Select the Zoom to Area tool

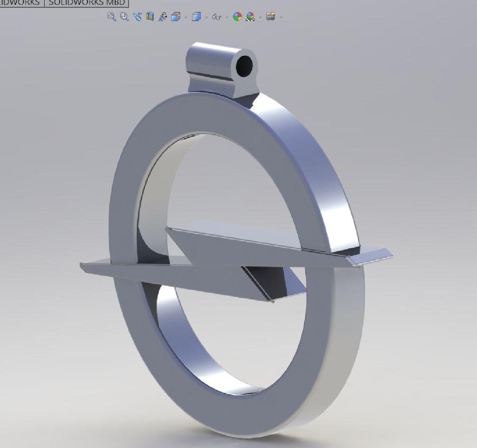124,17
